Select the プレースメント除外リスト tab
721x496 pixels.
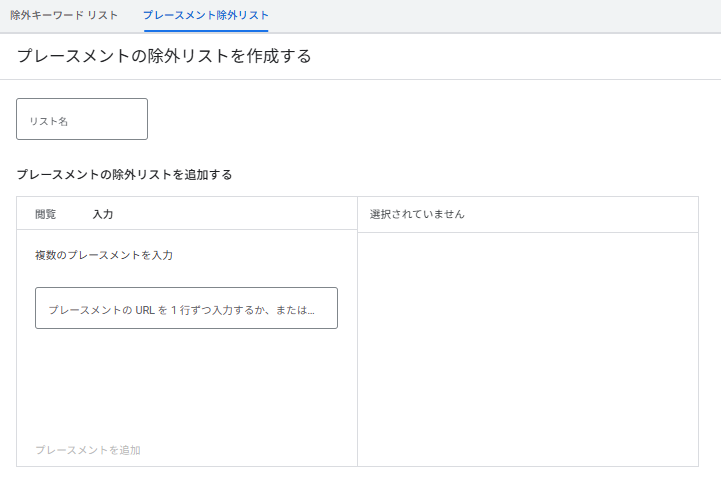205,16
